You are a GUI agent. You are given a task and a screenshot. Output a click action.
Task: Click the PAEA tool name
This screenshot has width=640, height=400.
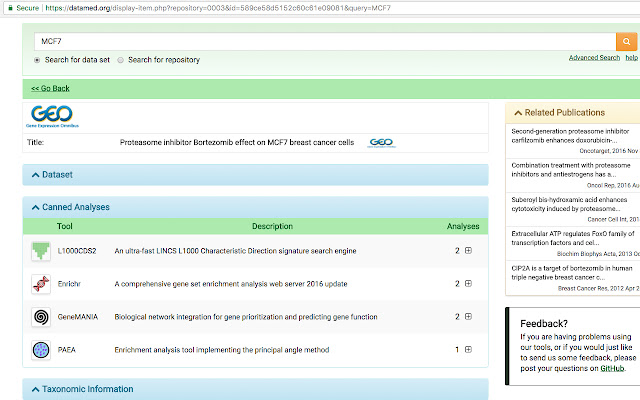[67, 350]
